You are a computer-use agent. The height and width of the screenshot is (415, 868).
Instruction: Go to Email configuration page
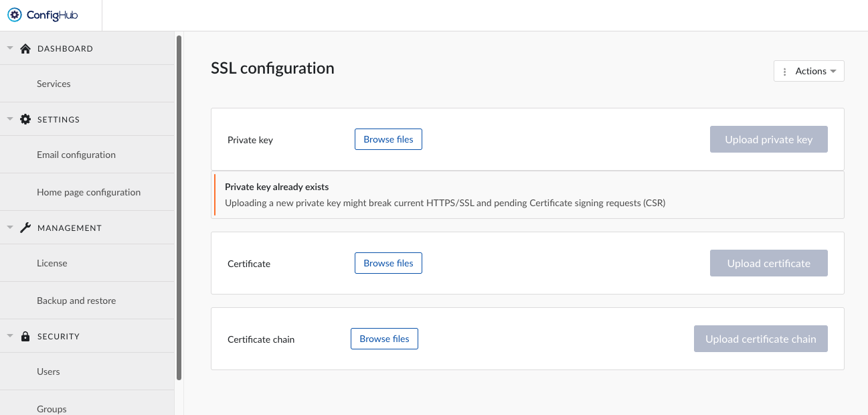click(76, 155)
